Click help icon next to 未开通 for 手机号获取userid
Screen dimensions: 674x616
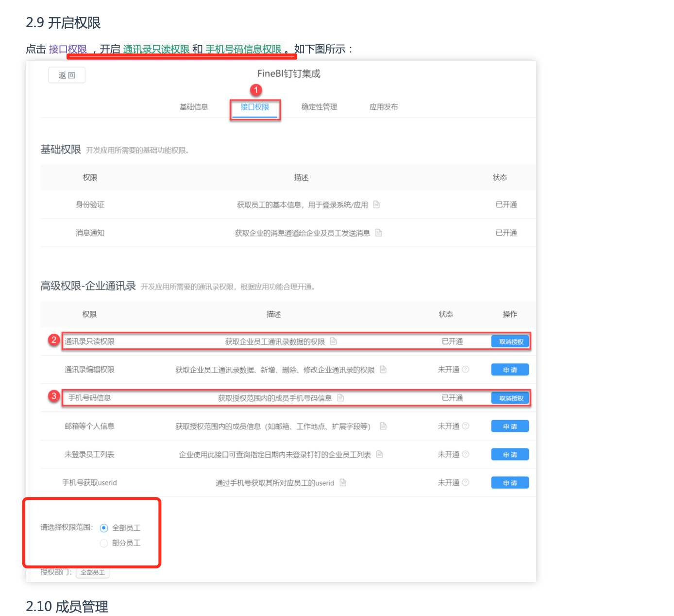pos(466,482)
